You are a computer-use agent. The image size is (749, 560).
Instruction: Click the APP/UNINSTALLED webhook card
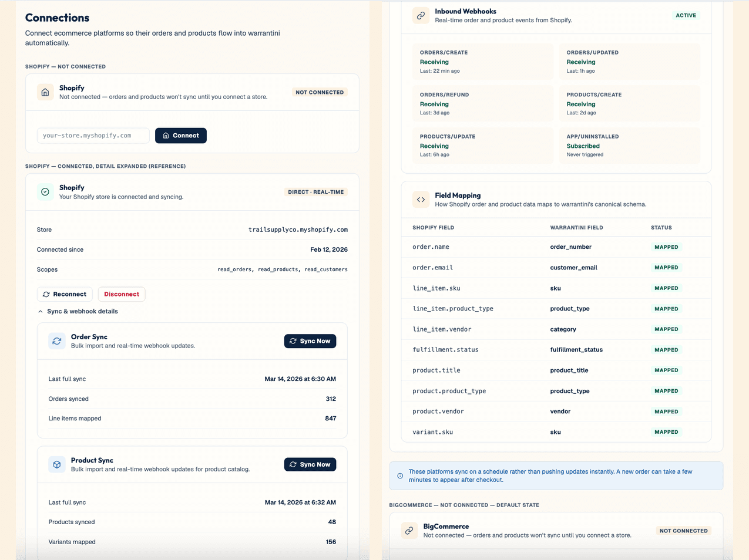coord(629,146)
